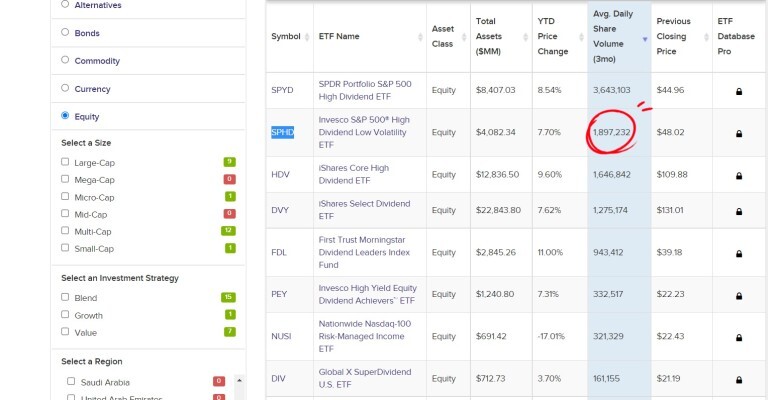Open the NUSI symbol link
This screenshot has height=400, width=773.
(x=281, y=336)
